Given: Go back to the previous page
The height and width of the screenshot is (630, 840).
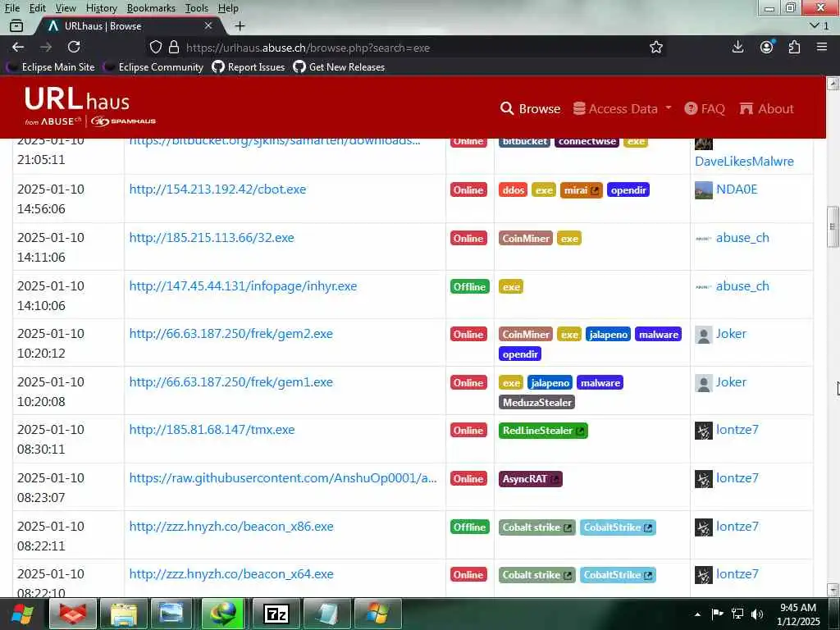Looking at the screenshot, I should pos(18,47).
